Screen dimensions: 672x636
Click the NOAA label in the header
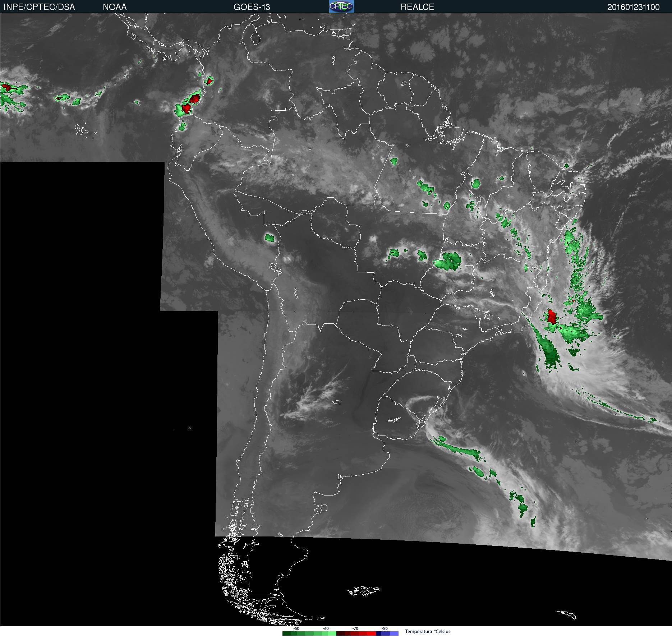click(115, 7)
